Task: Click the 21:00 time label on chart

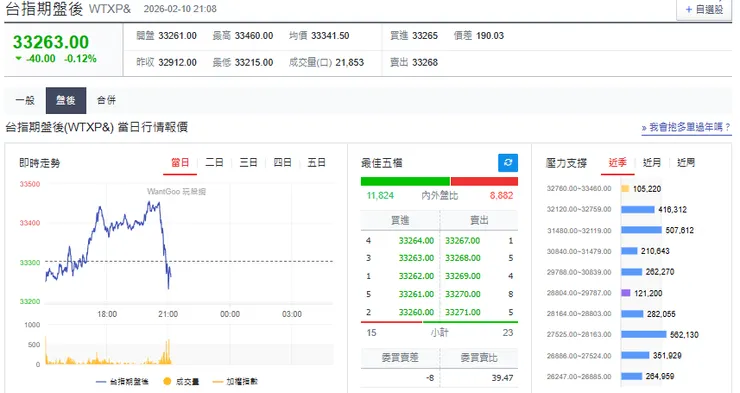Action: (168, 314)
